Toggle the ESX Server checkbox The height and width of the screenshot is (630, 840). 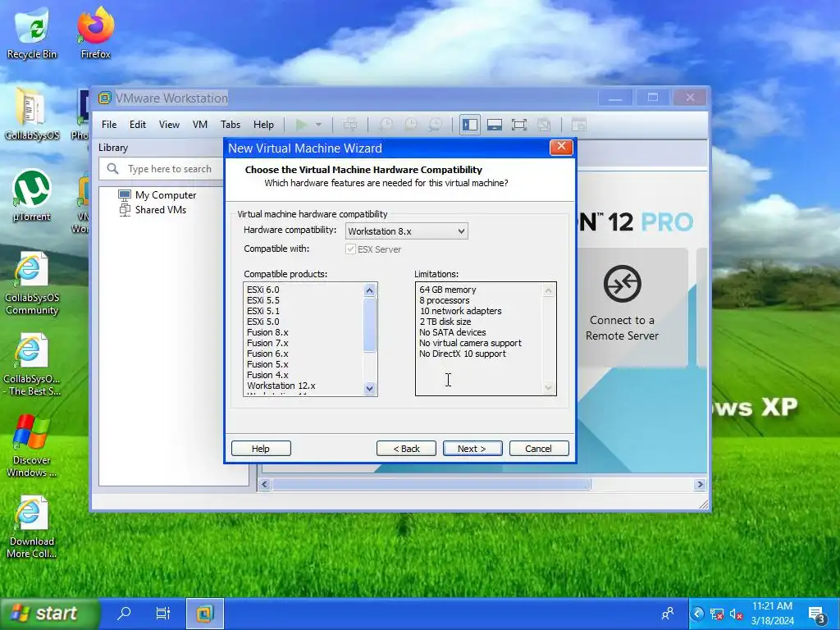pos(350,249)
